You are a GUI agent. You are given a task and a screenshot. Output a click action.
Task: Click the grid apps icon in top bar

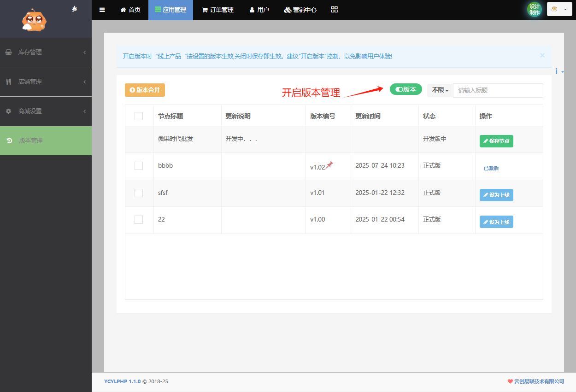click(335, 10)
